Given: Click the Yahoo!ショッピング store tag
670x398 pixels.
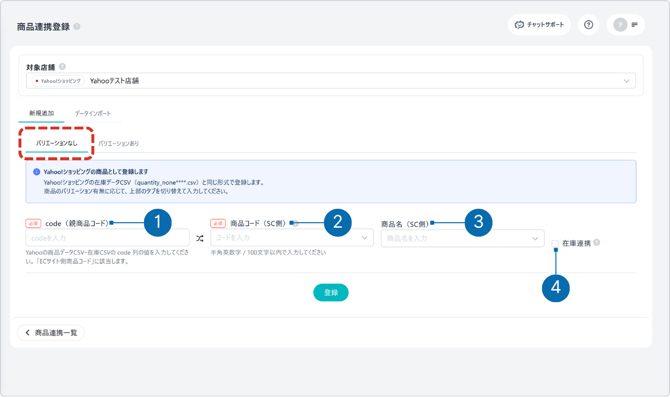Looking at the screenshot, I should pos(58,81).
